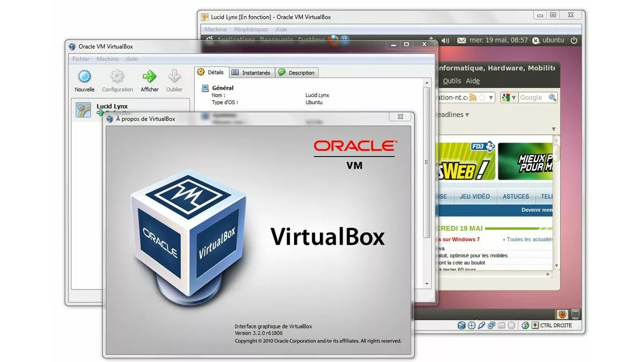The height and width of the screenshot is (362, 644).
Task: Click the Ubuntu panel clock mer. 19 mai
Action: 499,40
